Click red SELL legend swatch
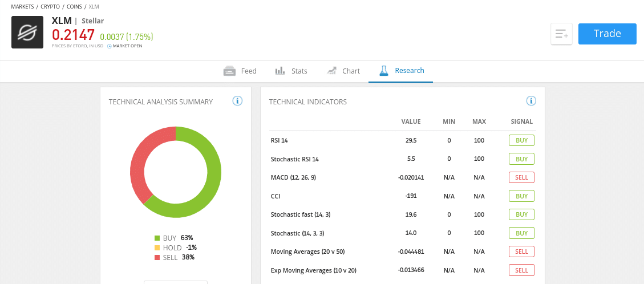Image resolution: width=644 pixels, height=284 pixels. [x=157, y=258]
